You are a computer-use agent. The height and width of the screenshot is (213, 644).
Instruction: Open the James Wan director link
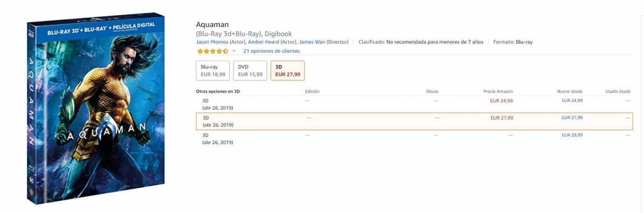click(312, 42)
